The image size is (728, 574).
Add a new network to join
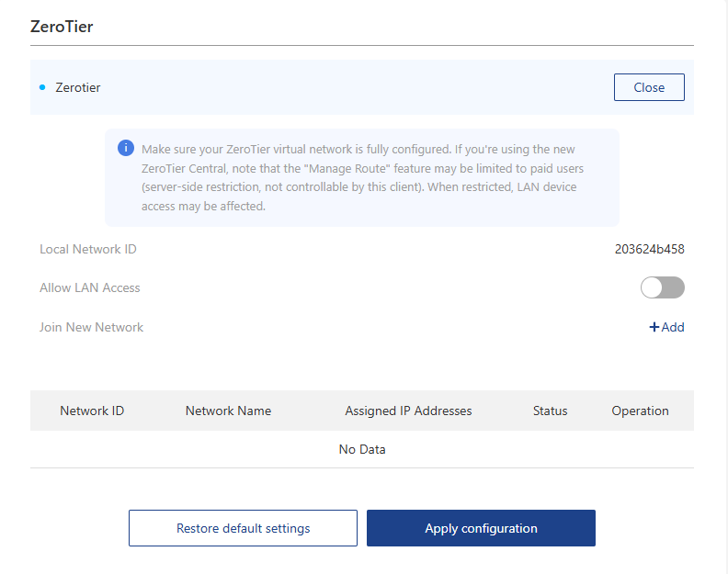click(666, 327)
